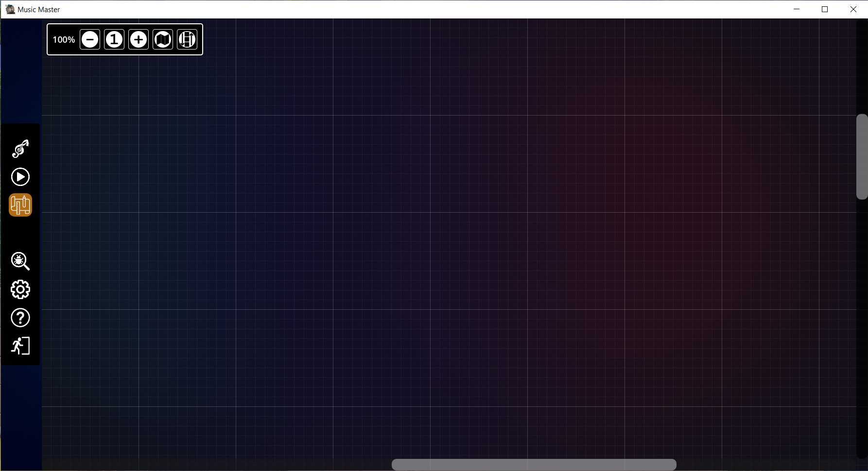Open help with the question mark icon
Screen dimensions: 868x471
(x=20, y=318)
